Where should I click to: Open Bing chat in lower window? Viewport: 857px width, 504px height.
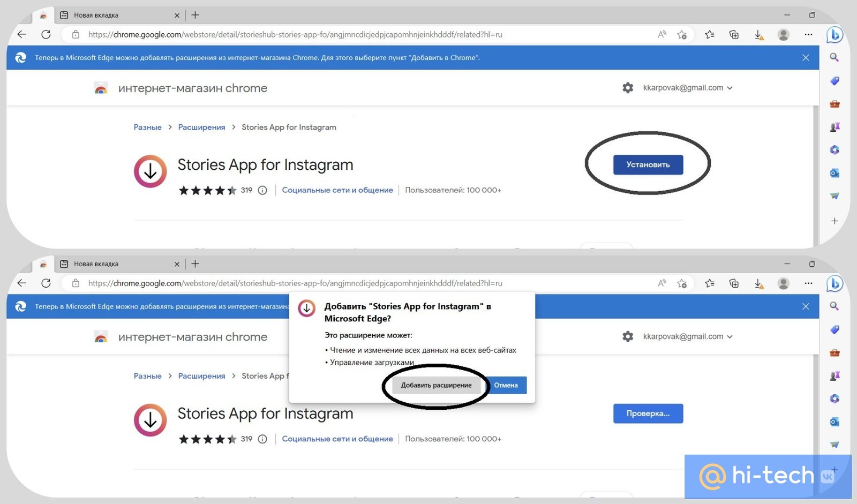tap(835, 283)
